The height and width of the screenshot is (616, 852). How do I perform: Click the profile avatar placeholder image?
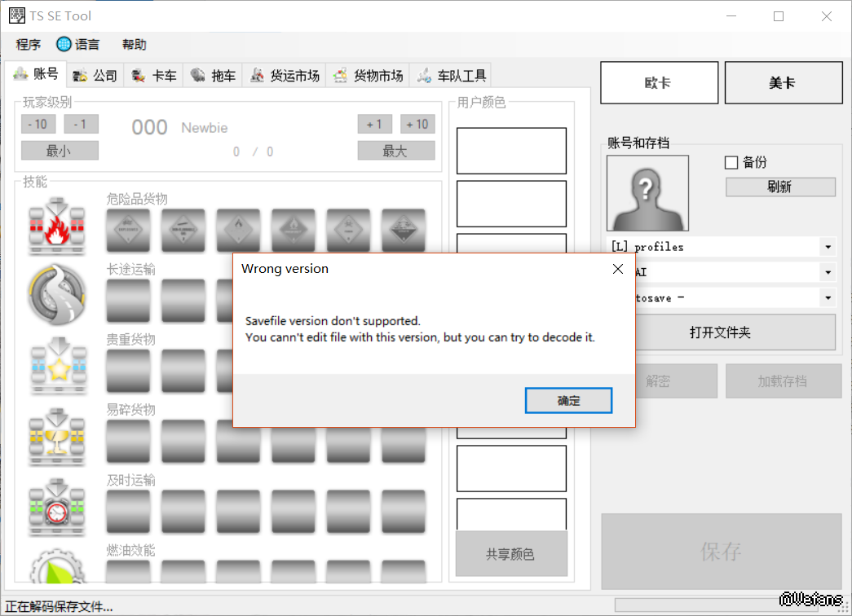[x=647, y=193]
